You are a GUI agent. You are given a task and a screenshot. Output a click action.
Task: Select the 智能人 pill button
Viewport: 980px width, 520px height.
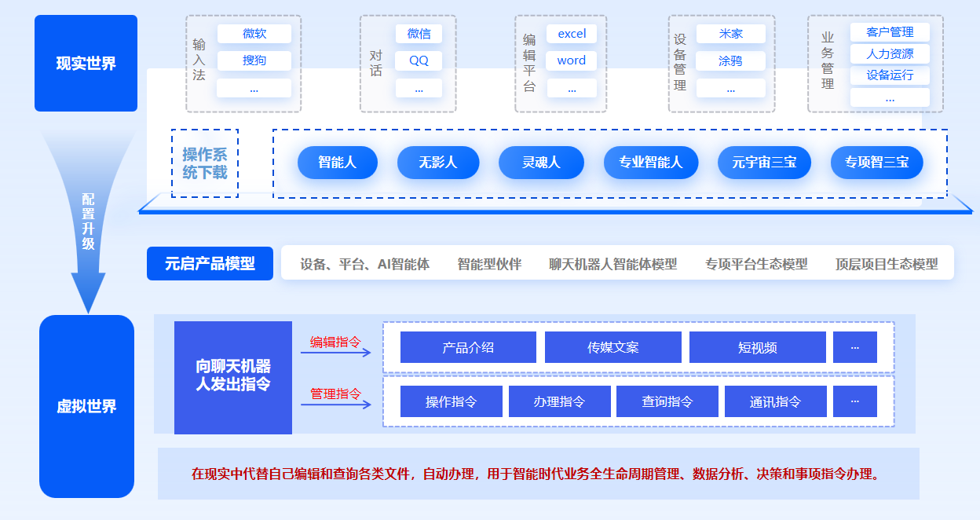[x=337, y=163]
